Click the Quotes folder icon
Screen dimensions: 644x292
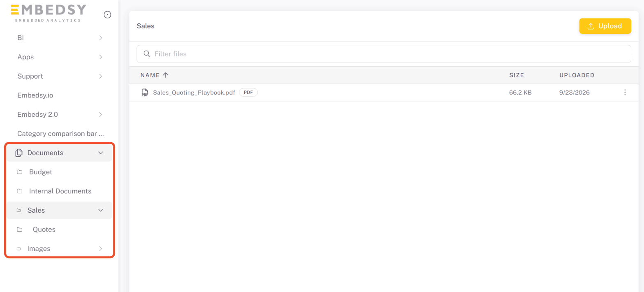click(19, 229)
